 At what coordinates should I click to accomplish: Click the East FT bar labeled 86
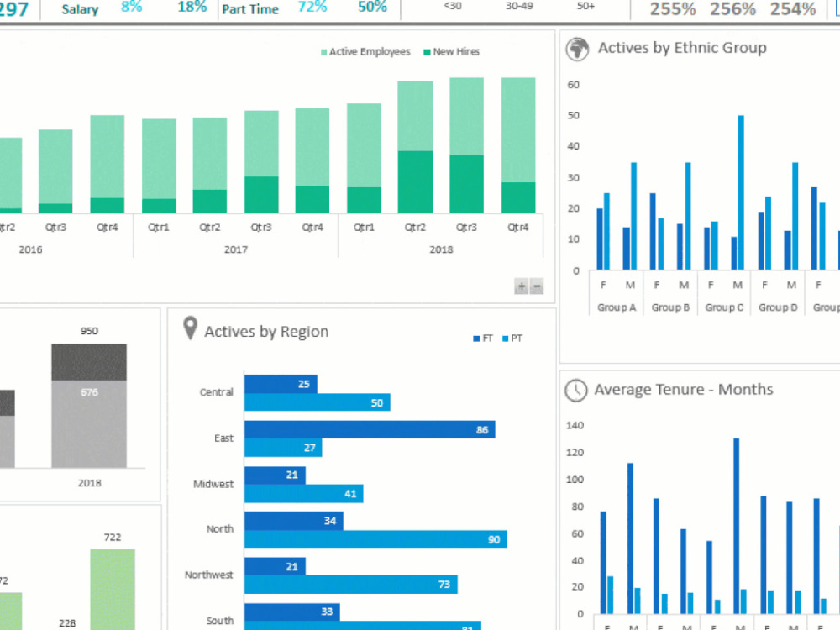coord(370,429)
